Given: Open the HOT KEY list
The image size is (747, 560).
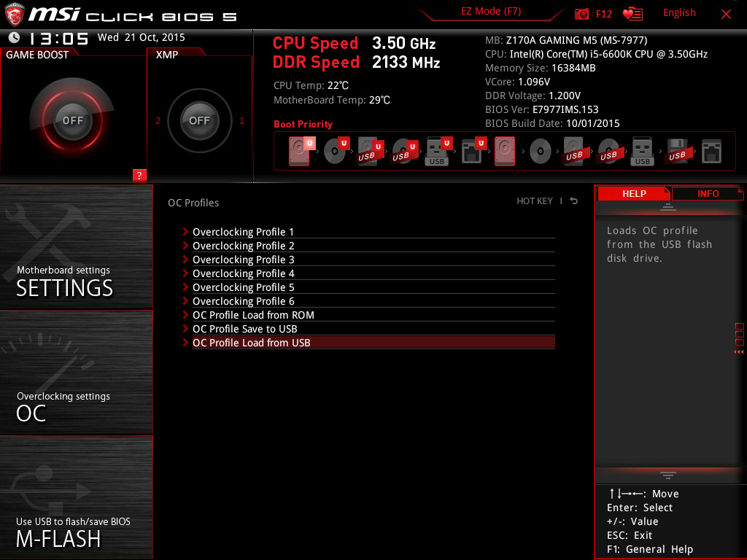Looking at the screenshot, I should (535, 201).
